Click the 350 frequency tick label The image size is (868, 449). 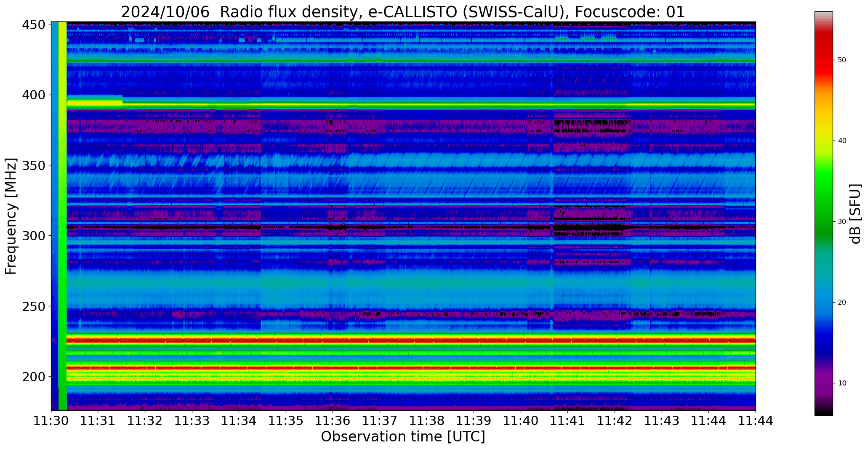pos(34,165)
